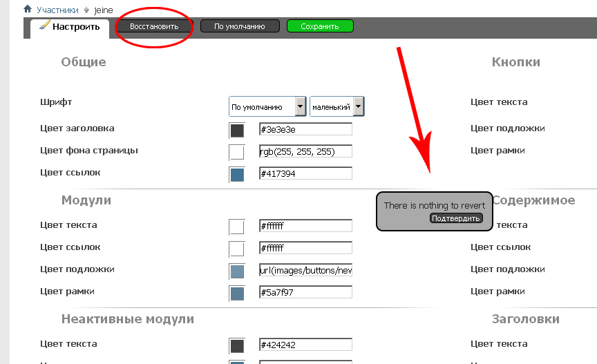Confirm dialog with Подтвердить button
The image size is (597, 364).
pos(456,218)
